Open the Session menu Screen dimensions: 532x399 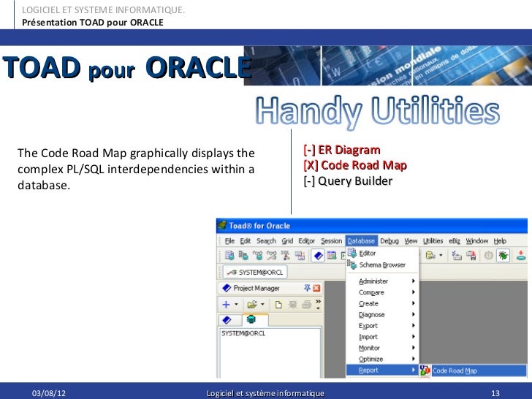[x=332, y=241]
